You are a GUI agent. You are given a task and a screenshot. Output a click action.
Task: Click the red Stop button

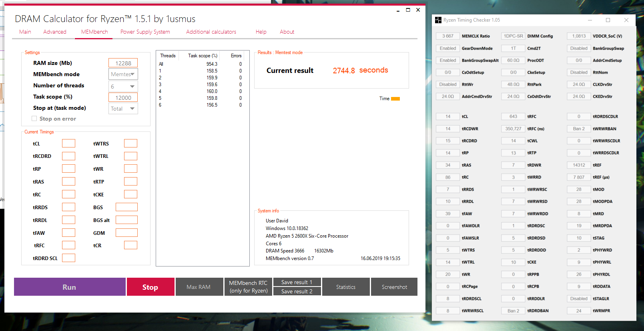coord(150,287)
